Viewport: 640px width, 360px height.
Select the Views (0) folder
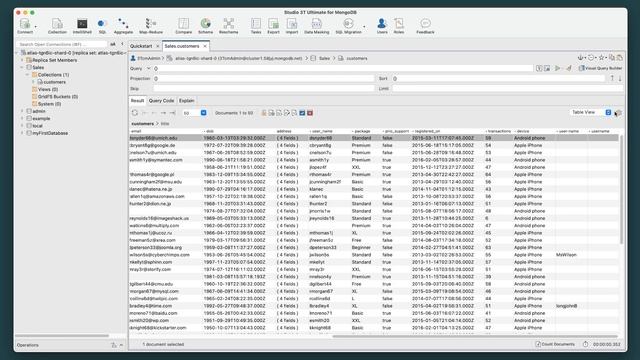pyautogui.click(x=48, y=89)
